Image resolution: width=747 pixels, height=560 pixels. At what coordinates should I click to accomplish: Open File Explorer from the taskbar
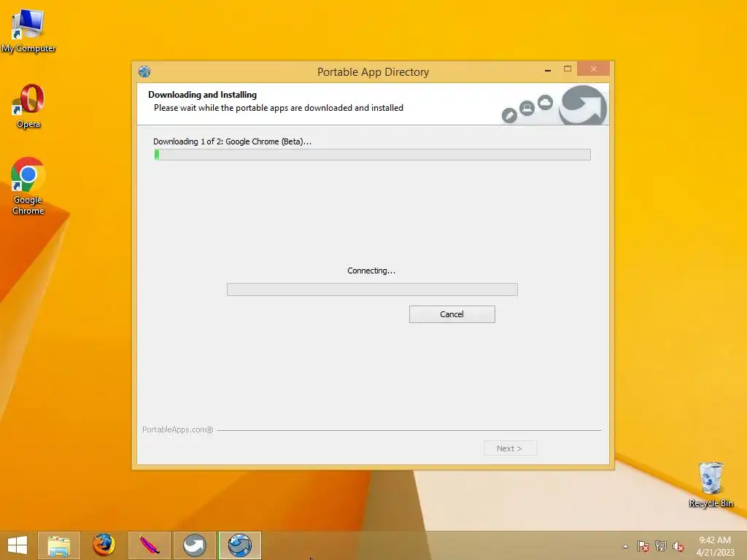click(59, 545)
